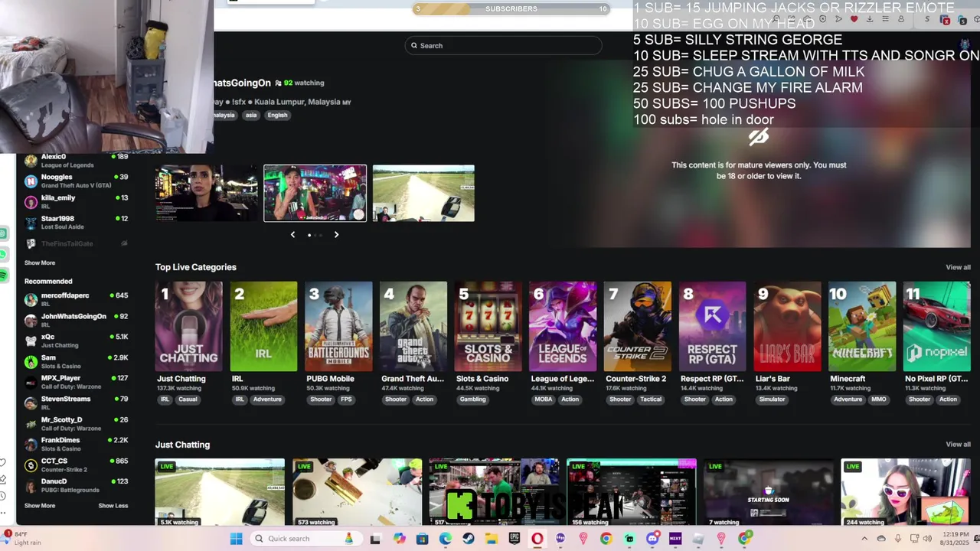Open the NEXT app taskbar icon
Screen dimensions: 980x551
(675, 539)
